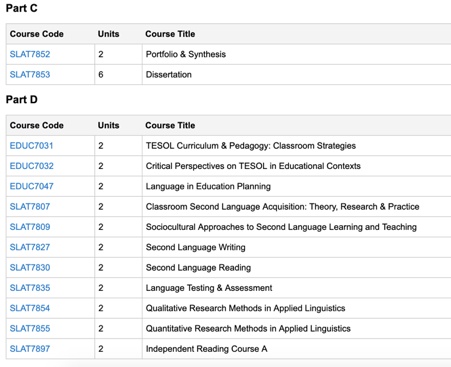
Task: Select the SLAT7897 course code link
Action: pyautogui.click(x=30, y=349)
